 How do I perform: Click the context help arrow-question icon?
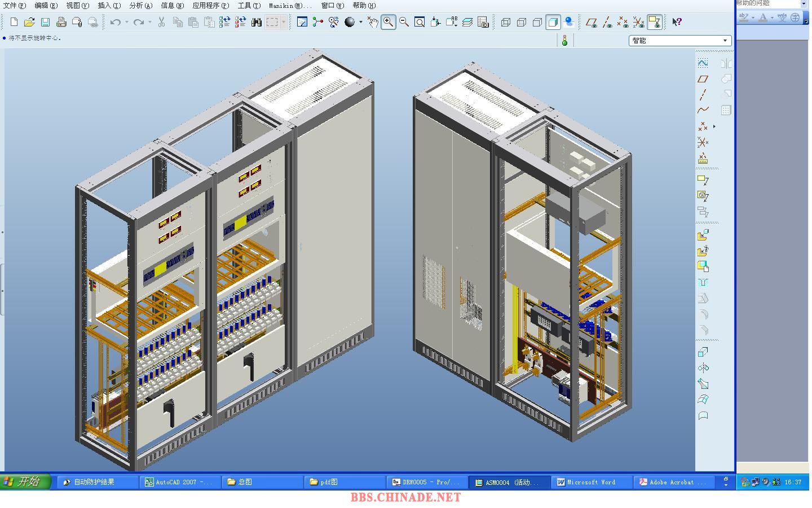[677, 22]
